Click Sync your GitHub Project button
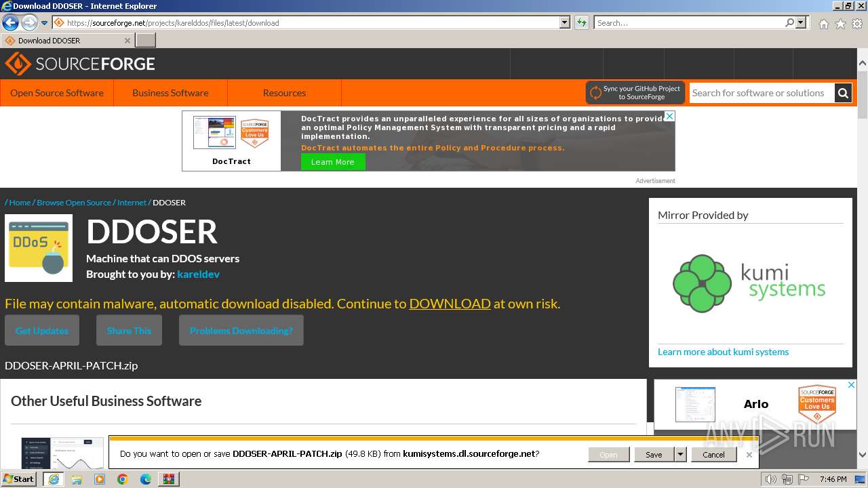Viewport: 868px width, 488px height. [x=635, y=93]
